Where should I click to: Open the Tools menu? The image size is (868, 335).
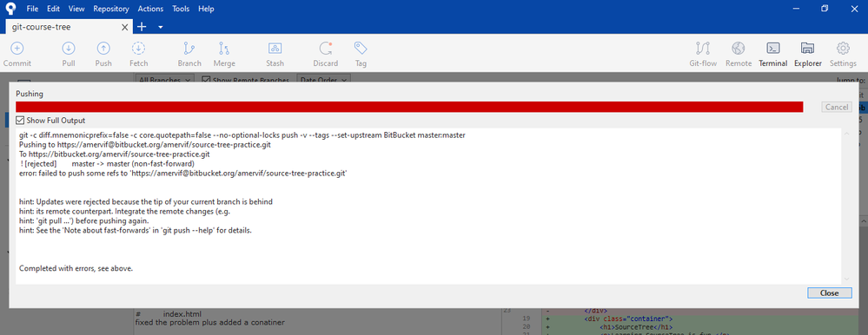click(x=181, y=9)
